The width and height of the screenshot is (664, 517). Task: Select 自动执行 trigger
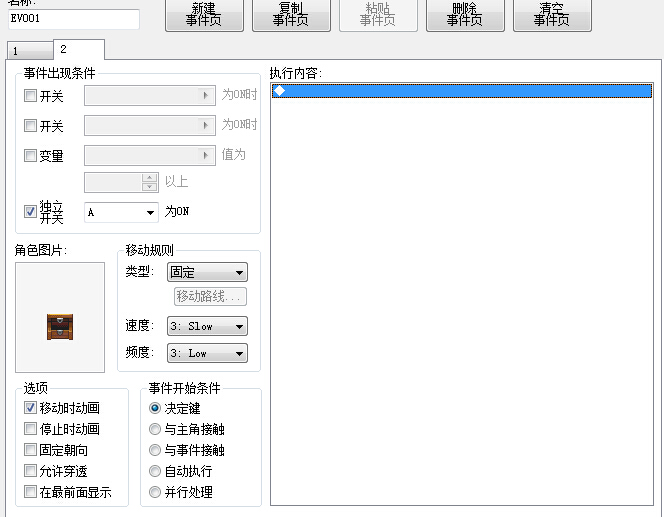pyautogui.click(x=155, y=471)
